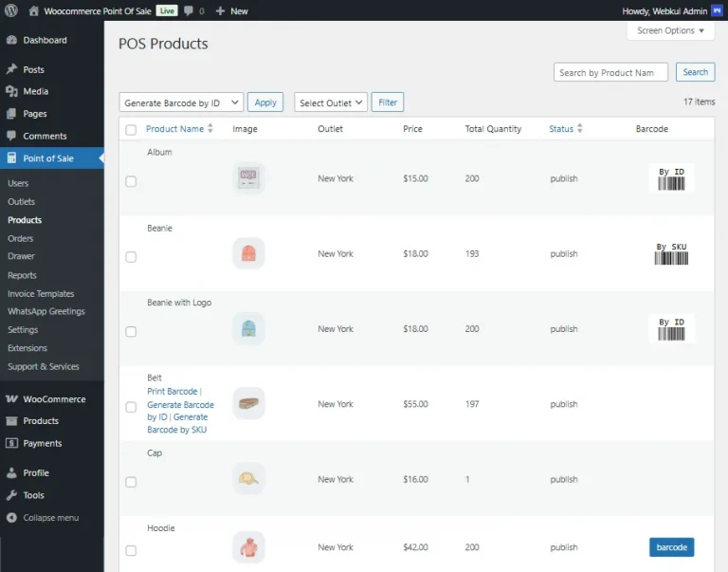Open the Generate Barcode by ID dropdown
728x572 pixels.
[x=182, y=102]
